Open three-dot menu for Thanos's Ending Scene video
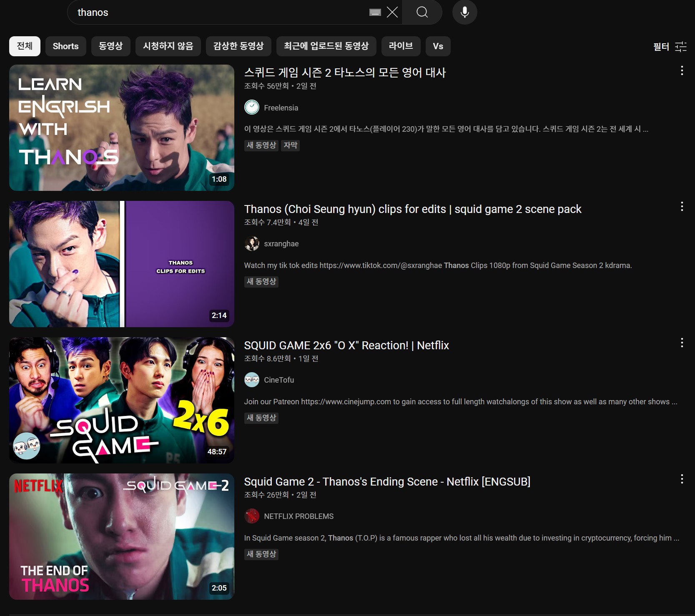The height and width of the screenshot is (616, 695). click(x=682, y=479)
